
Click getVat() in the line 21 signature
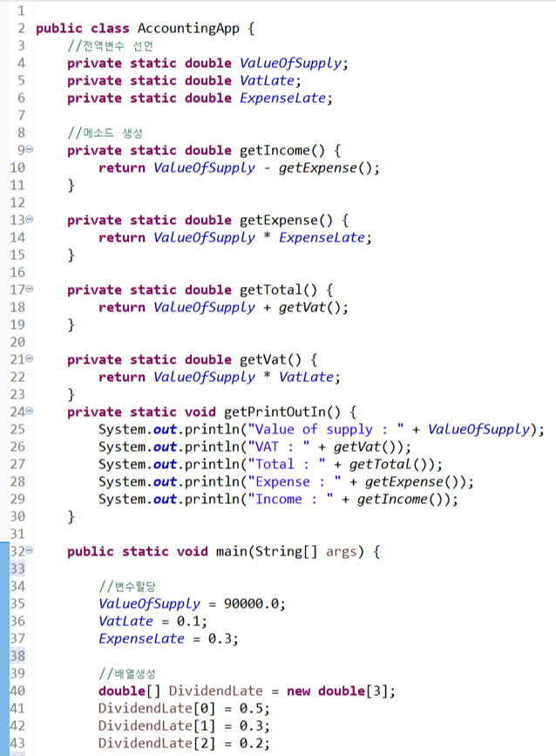[271, 359]
